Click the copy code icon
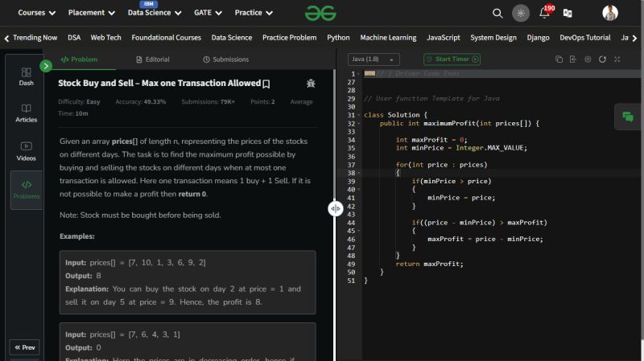644x361 pixels. click(559, 59)
